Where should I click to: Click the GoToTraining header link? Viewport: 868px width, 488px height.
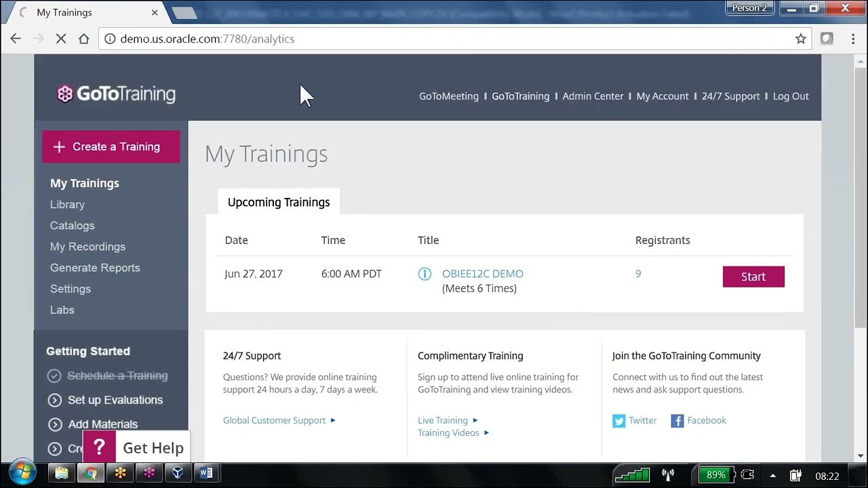[x=521, y=96]
